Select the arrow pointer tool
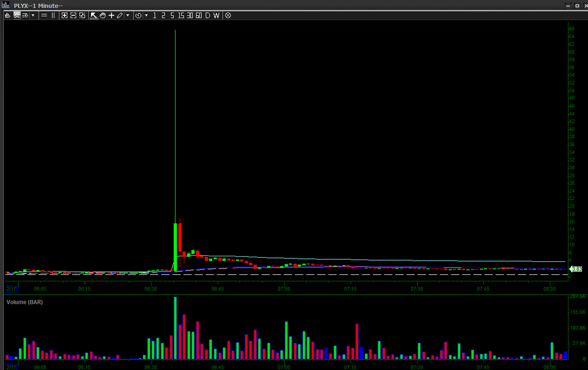The height and width of the screenshot is (370, 588). [94, 15]
